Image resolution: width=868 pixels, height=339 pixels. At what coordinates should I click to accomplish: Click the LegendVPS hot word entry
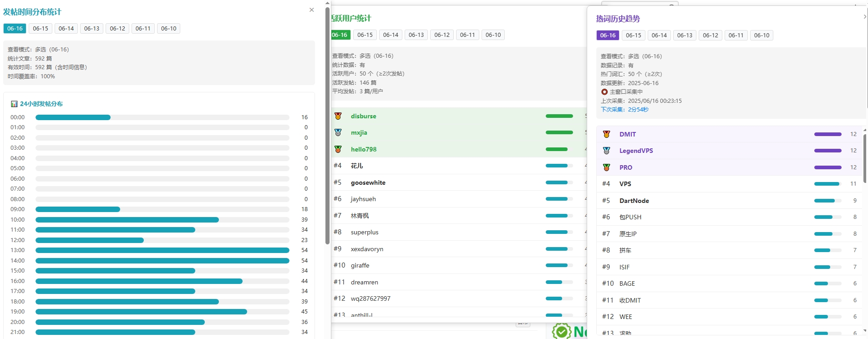click(636, 151)
